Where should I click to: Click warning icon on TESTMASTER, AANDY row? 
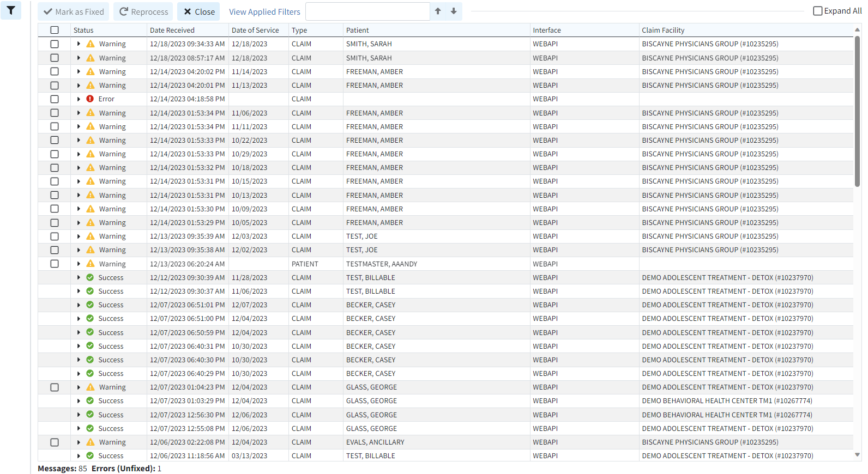pyautogui.click(x=91, y=264)
